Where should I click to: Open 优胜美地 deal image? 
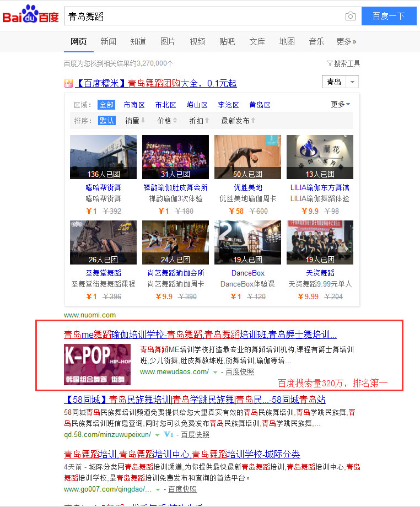247,157
